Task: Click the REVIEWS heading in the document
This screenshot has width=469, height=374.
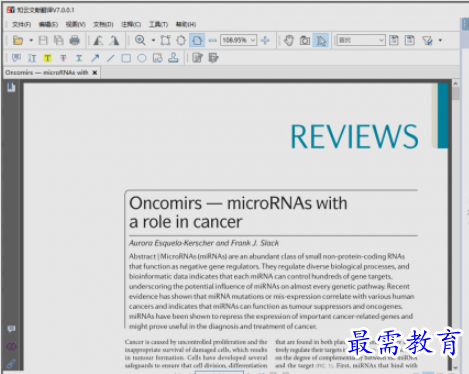Action: click(x=354, y=136)
